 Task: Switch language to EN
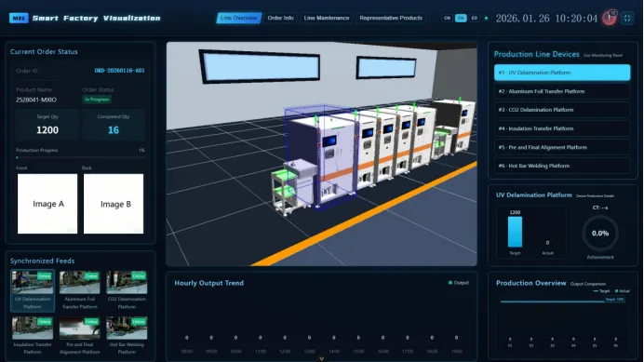(461, 18)
